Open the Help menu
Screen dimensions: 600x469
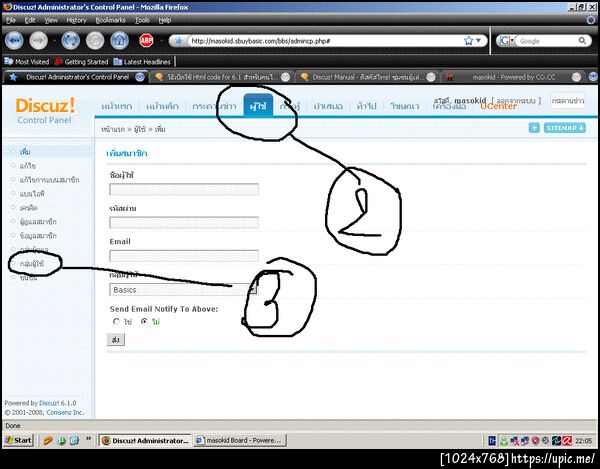pos(165,20)
